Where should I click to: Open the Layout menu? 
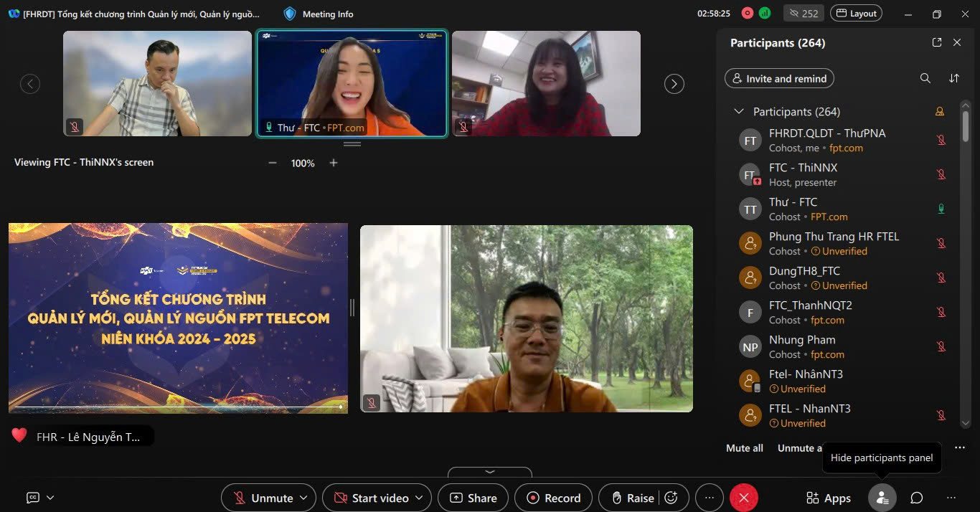[x=856, y=14]
